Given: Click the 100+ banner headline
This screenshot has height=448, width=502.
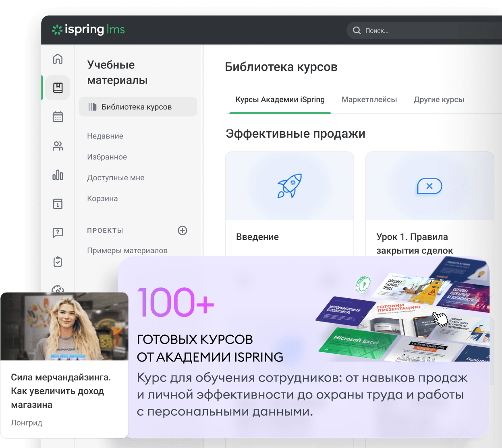Looking at the screenshot, I should pos(176,301).
